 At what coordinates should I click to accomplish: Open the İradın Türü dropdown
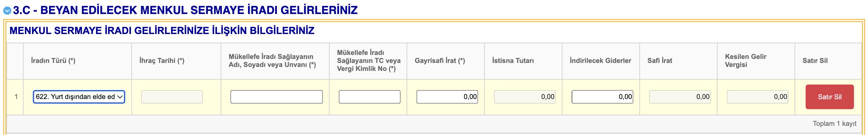(79, 97)
